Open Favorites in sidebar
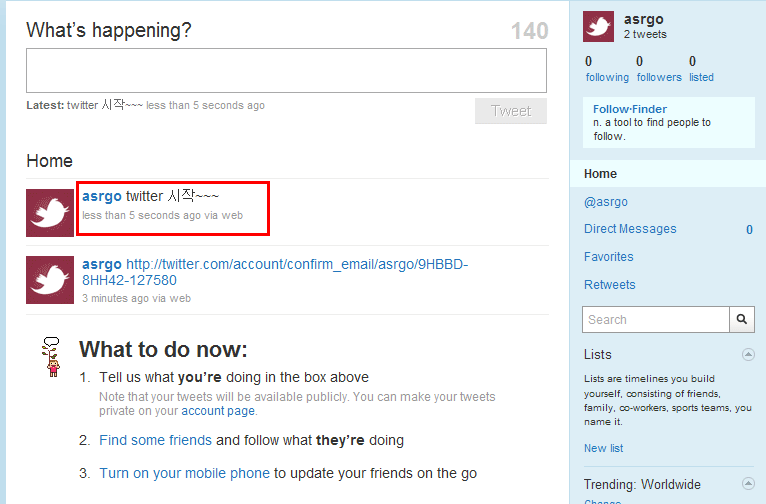 [609, 256]
